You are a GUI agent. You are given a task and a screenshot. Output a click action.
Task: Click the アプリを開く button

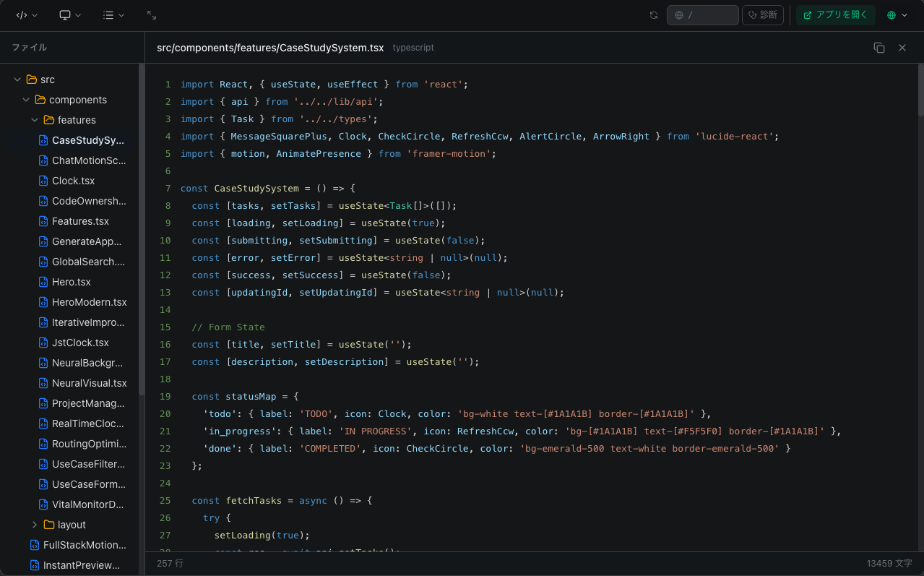[836, 15]
